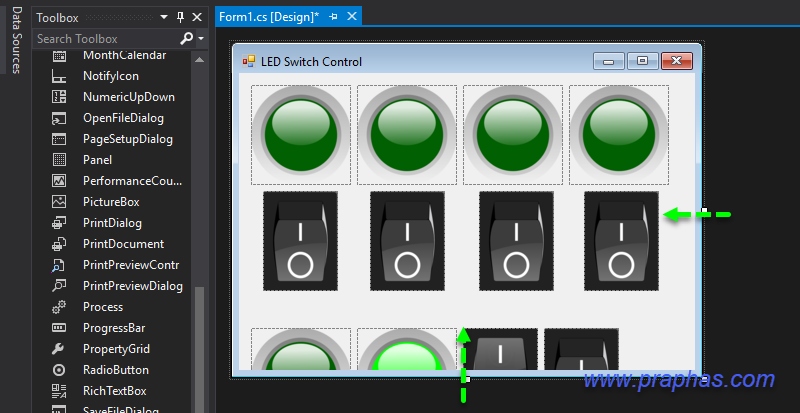Pin the Toolbox panel with pushpin
The height and width of the screenshot is (413, 800).
tap(180, 18)
